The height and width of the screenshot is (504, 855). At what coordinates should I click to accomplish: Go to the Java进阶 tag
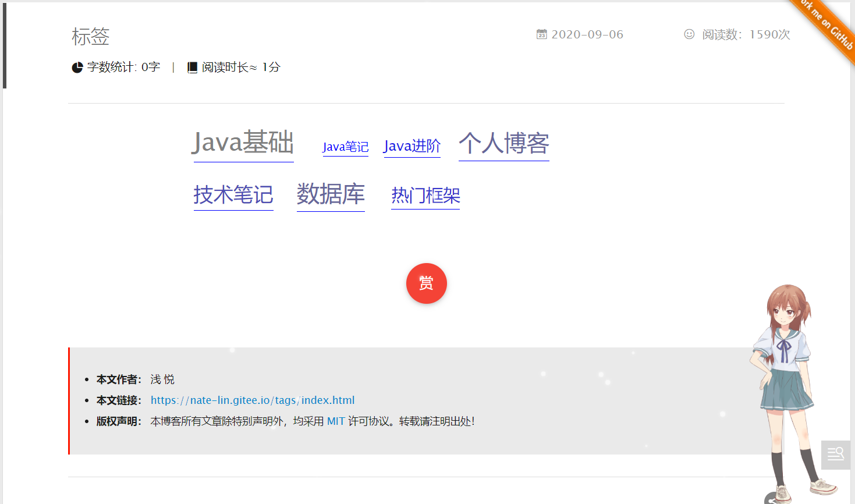coord(411,145)
